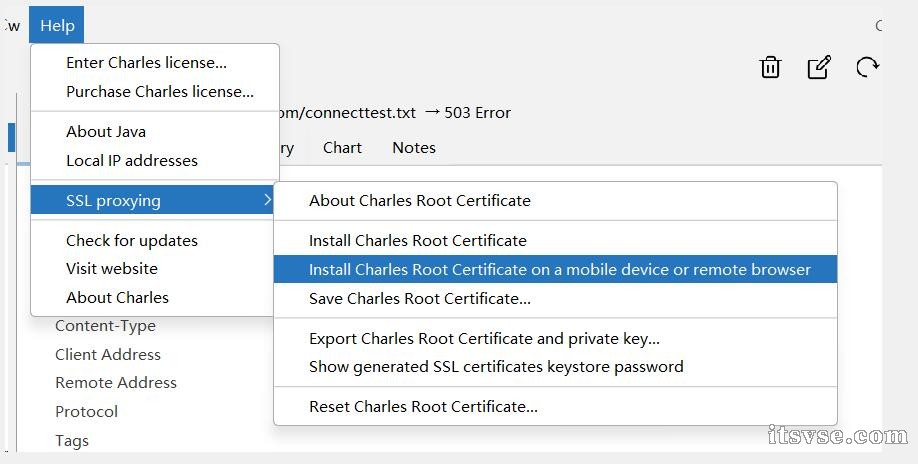This screenshot has width=918, height=464.
Task: Choose Save Charles Root Certificate...
Action: (x=555, y=298)
